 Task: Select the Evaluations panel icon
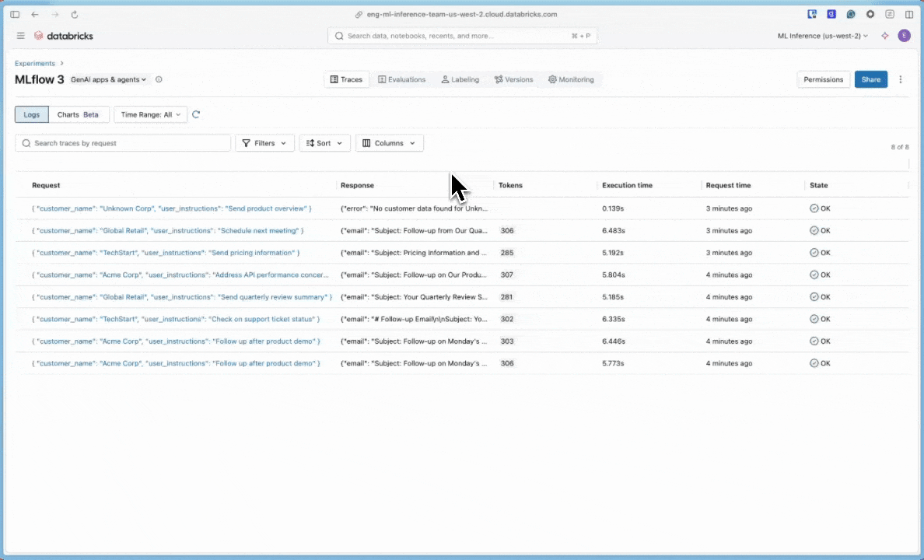(x=380, y=79)
